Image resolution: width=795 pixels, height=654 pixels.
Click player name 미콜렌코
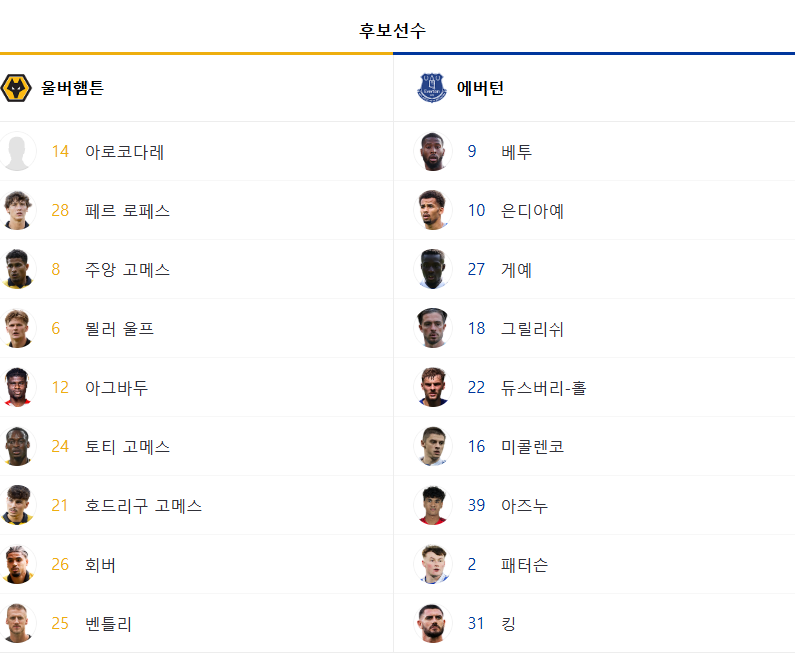click(532, 447)
